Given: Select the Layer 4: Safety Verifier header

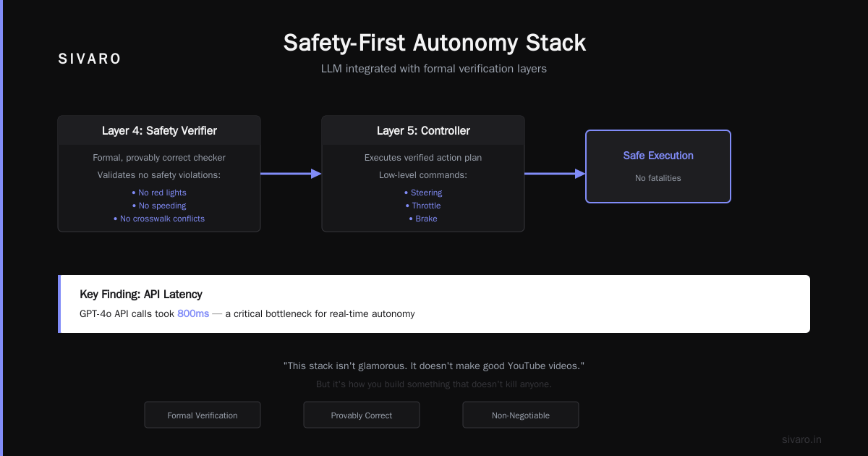Looking at the screenshot, I should (x=159, y=131).
